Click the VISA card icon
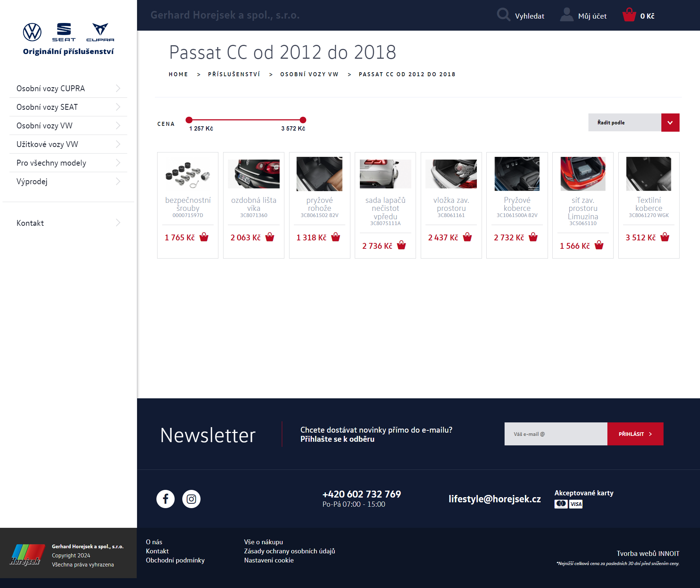The image size is (700, 588). [576, 504]
